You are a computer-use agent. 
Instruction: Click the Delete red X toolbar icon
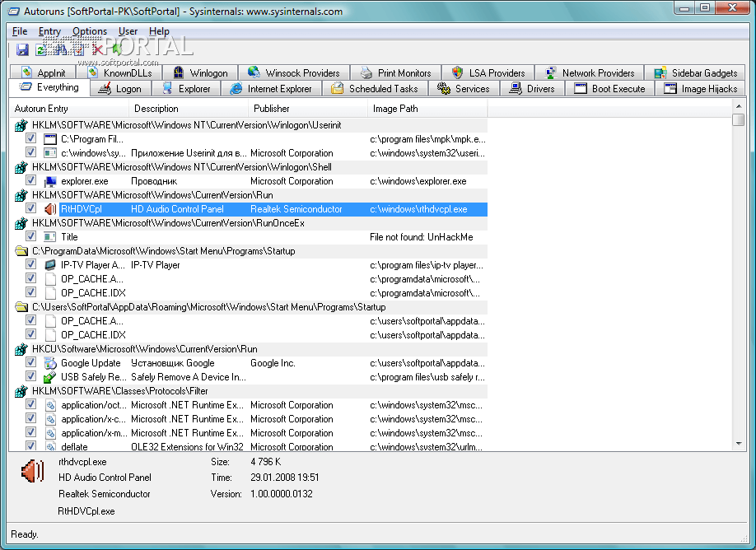point(98,49)
